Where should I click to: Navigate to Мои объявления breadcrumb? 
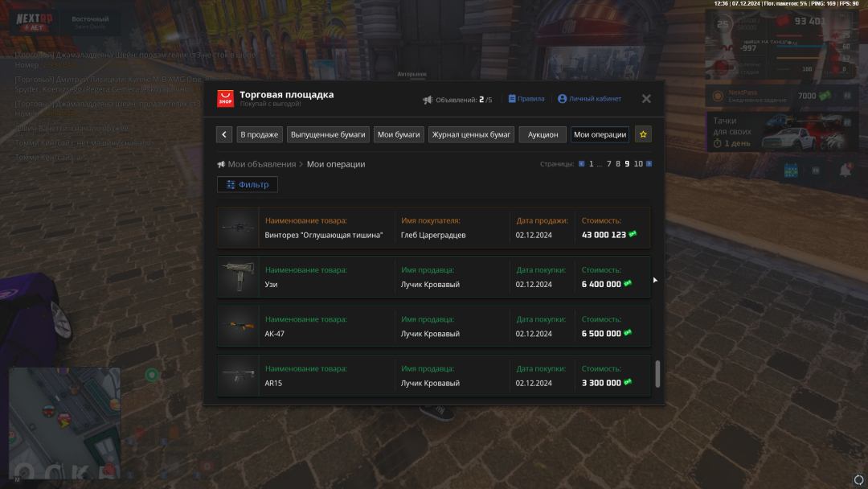[x=261, y=164]
